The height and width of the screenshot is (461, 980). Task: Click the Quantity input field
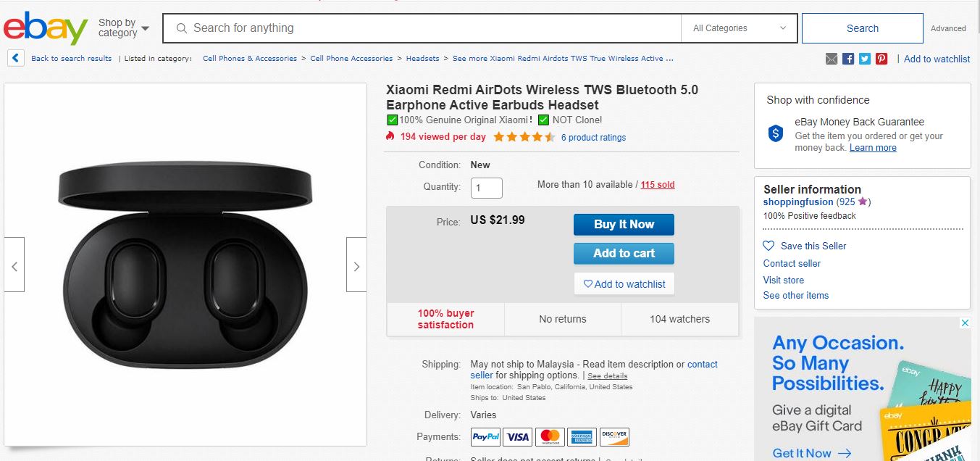(487, 188)
